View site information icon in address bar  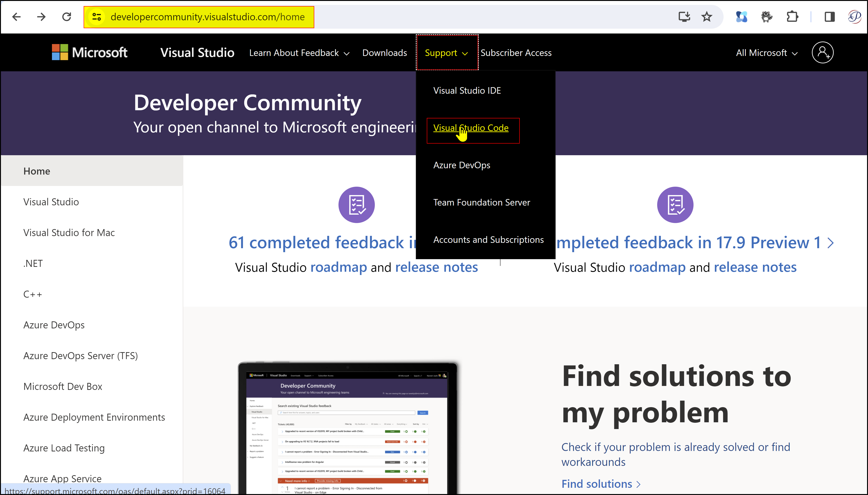[96, 17]
